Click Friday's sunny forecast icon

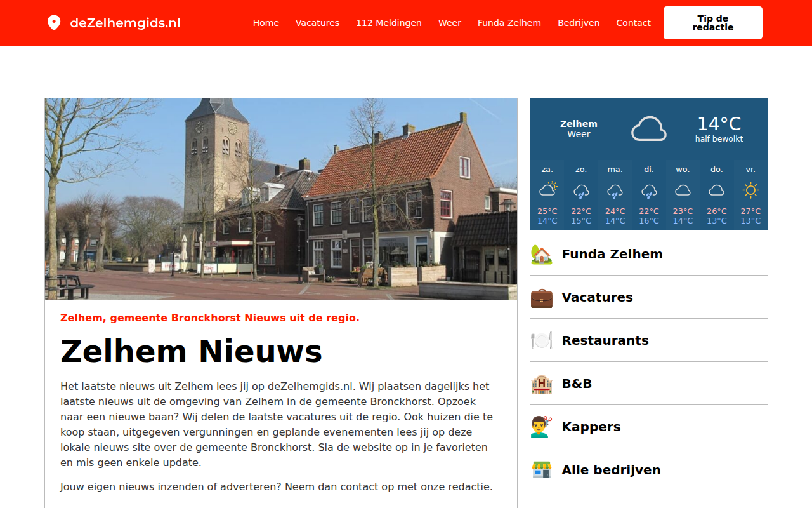750,190
